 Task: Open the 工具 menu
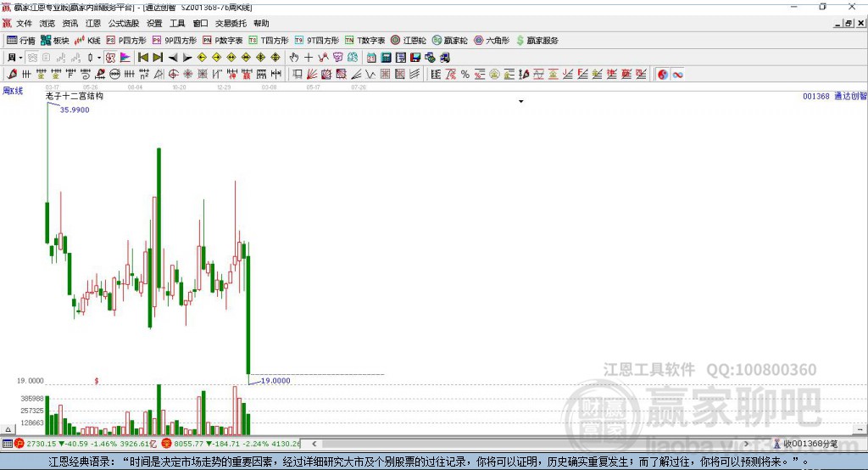[177, 23]
